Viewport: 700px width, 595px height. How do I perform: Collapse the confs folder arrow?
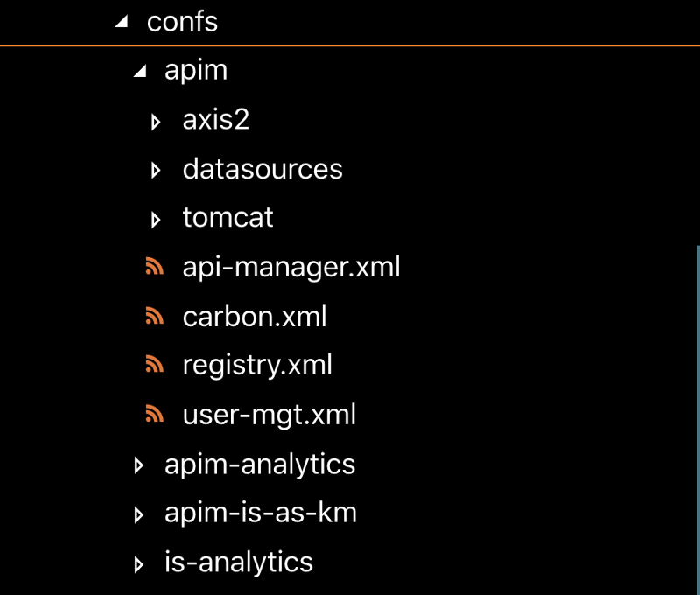[122, 22]
